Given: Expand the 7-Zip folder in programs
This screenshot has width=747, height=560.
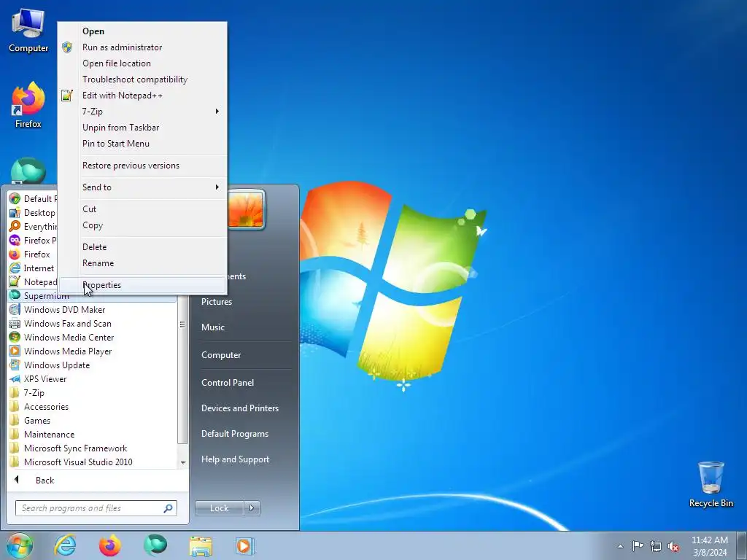Looking at the screenshot, I should point(93,393).
